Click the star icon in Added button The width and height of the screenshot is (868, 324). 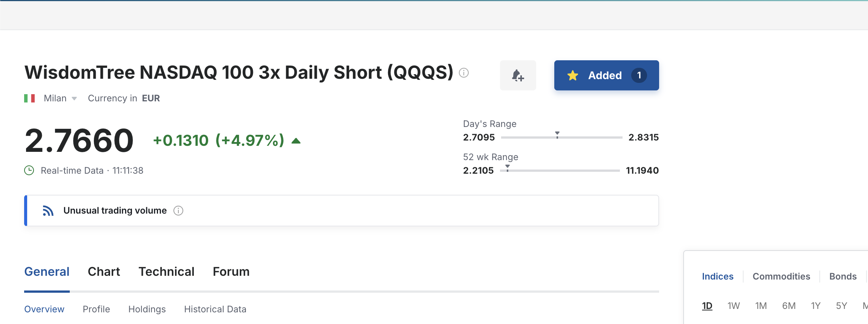[573, 75]
